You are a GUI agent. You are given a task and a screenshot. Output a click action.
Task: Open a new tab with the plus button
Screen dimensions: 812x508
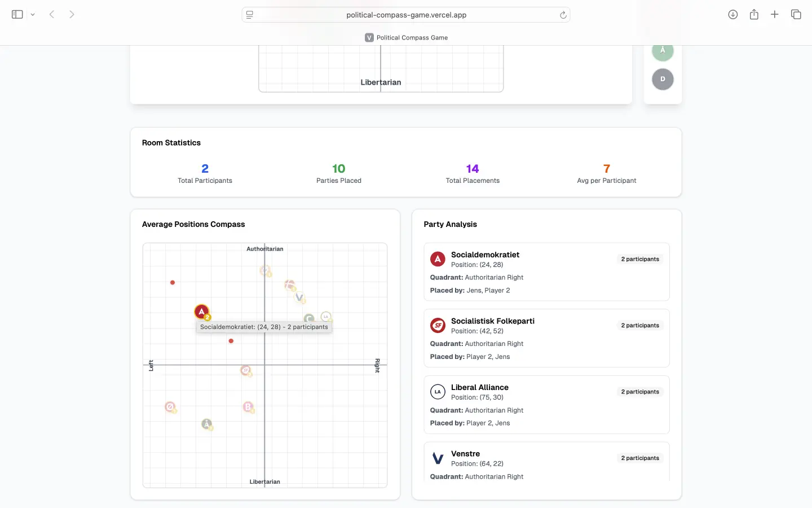coord(775,14)
